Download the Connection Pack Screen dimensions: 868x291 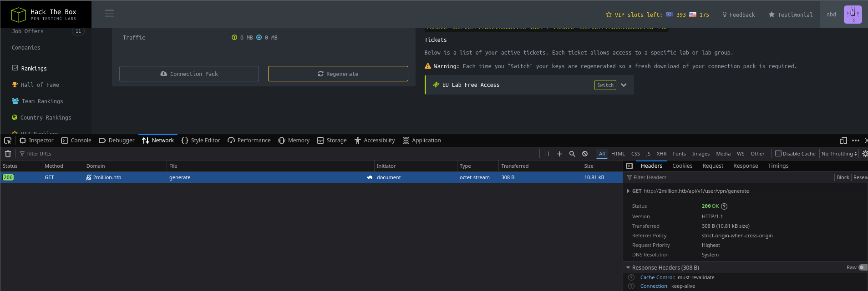189,74
